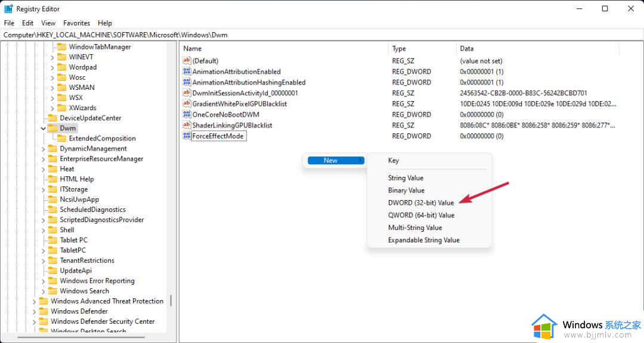Click the Registry Editor app icon in title bar
The width and height of the screenshot is (644, 343).
pyautogui.click(x=8, y=8)
